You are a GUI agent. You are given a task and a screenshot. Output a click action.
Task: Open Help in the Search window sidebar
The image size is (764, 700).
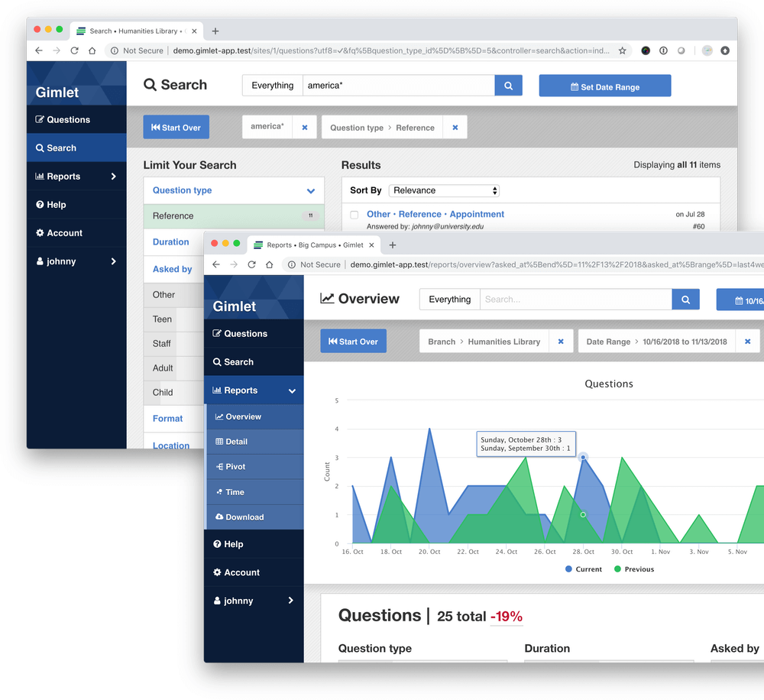coord(76,205)
